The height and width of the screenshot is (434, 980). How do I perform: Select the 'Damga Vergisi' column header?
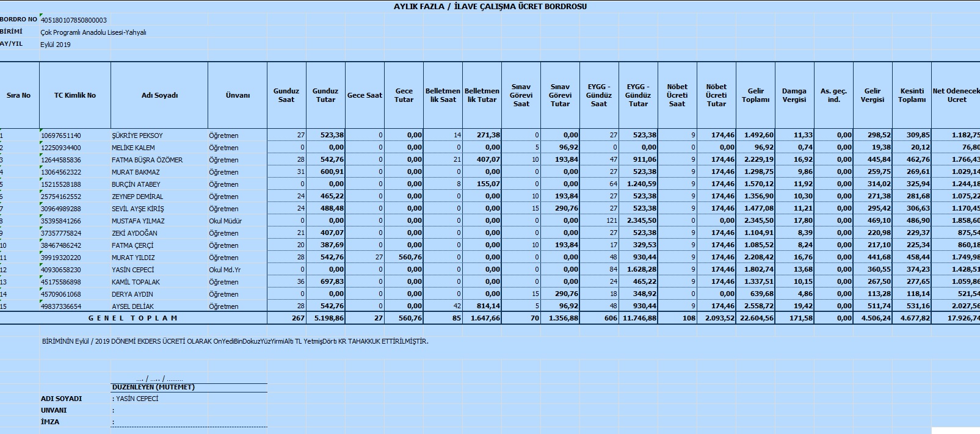click(794, 95)
